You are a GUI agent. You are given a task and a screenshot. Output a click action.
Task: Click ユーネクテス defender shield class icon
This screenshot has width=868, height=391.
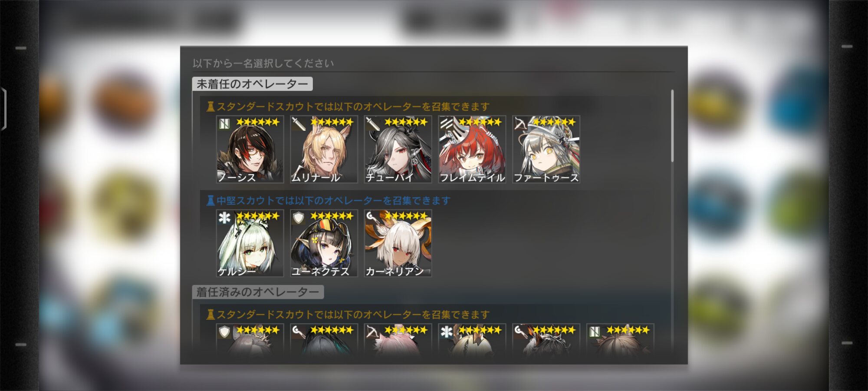point(298,218)
